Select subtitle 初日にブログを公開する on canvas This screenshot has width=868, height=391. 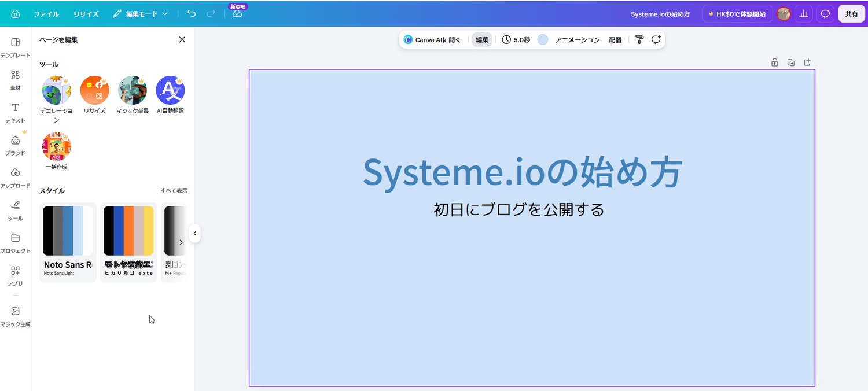(x=519, y=209)
